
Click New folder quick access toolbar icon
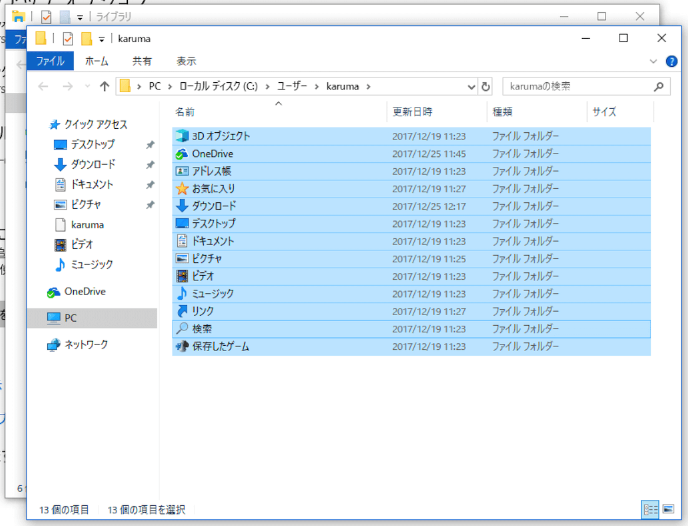pyautogui.click(x=86, y=39)
